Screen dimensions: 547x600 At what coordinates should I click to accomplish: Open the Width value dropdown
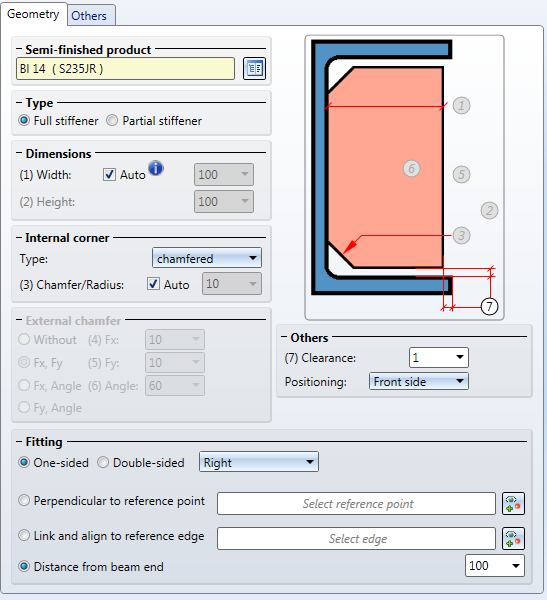pyautogui.click(x=224, y=174)
